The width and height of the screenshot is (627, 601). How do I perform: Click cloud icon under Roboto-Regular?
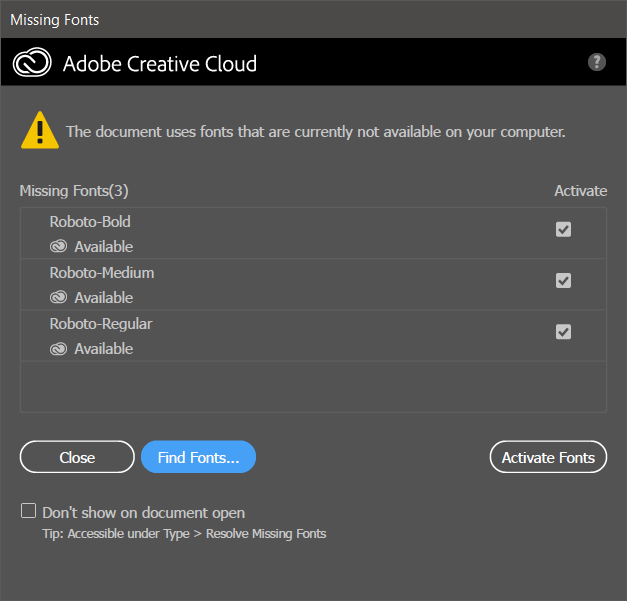(x=58, y=349)
